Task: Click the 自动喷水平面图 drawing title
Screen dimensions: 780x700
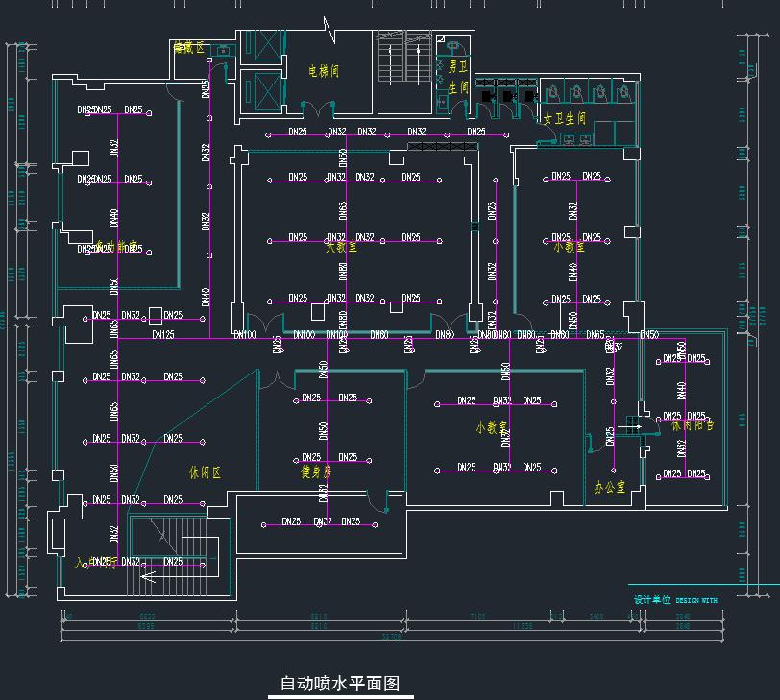Action: pos(339,684)
